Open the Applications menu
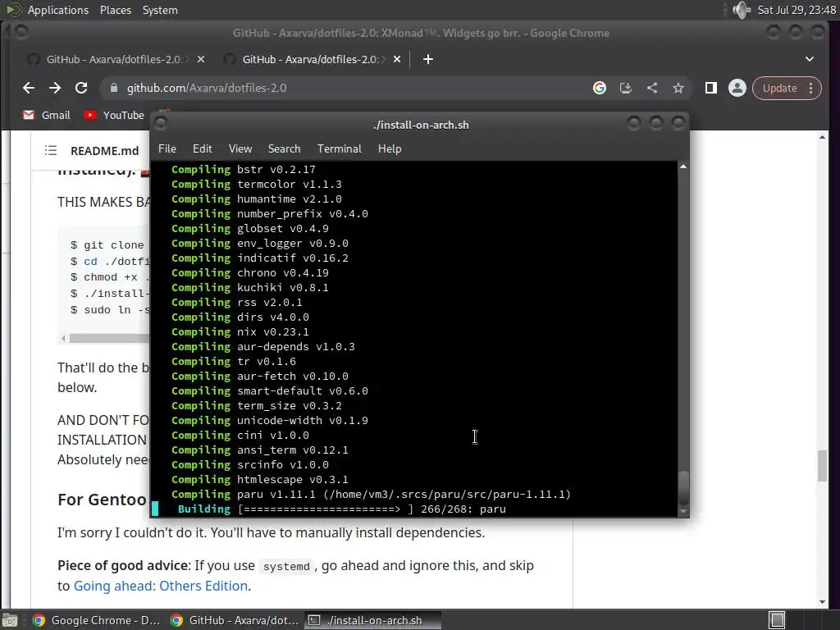Screen dimensions: 840x630 click(x=58, y=10)
